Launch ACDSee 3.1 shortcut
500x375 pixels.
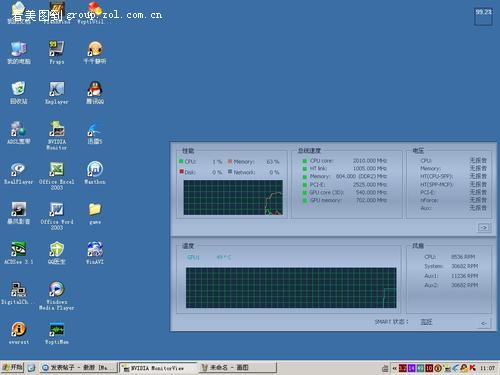pyautogui.click(x=19, y=253)
